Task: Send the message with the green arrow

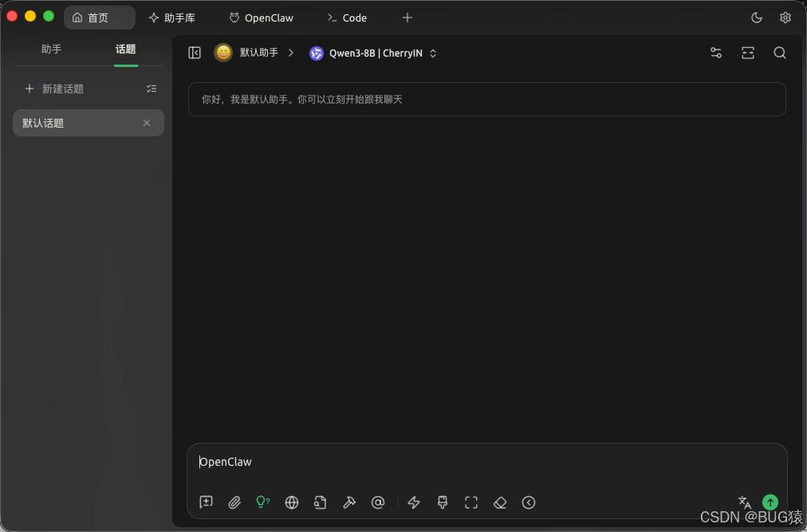Action: click(770, 502)
